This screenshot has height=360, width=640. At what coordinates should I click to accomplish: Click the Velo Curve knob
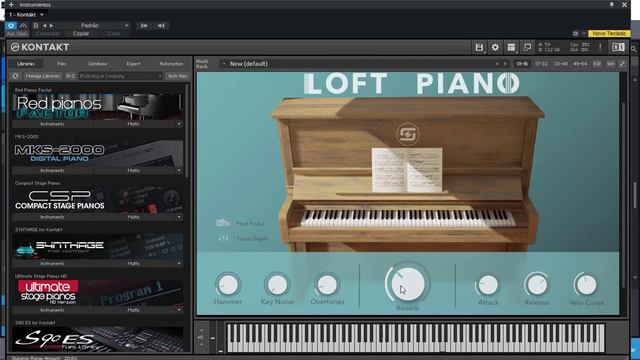587,285
